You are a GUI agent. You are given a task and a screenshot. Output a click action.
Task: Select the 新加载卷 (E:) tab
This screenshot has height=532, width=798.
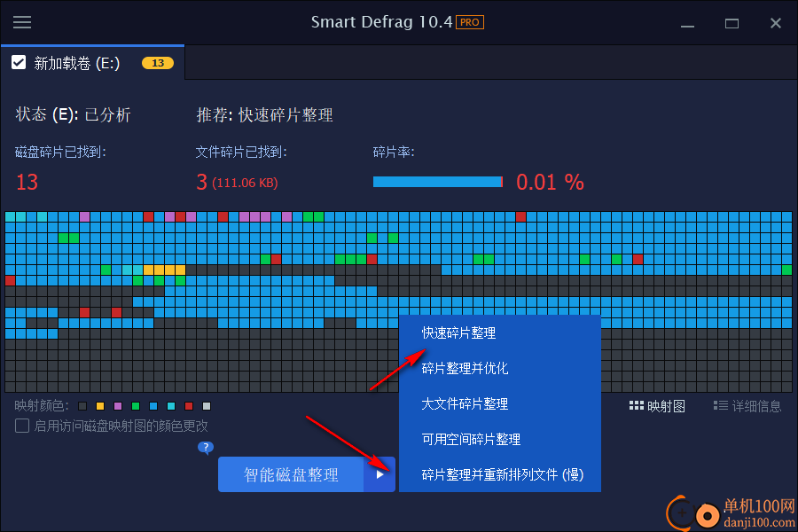click(x=92, y=63)
